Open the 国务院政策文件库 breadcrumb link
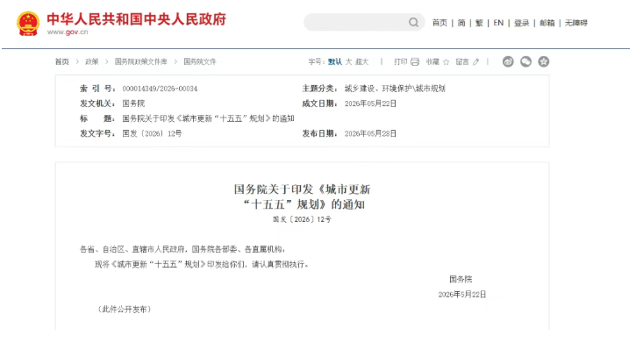643x364 pixels. pos(140,61)
